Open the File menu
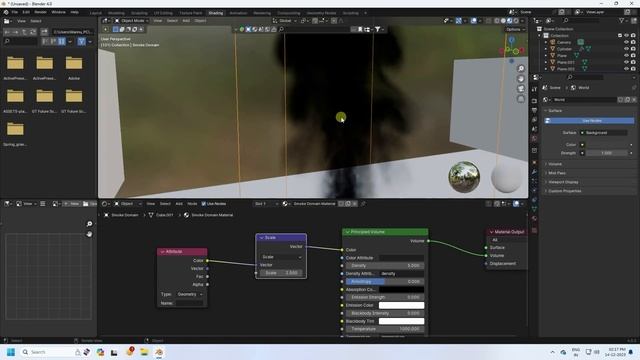Image resolution: width=640 pixels, height=360 pixels. pyautogui.click(x=15, y=12)
